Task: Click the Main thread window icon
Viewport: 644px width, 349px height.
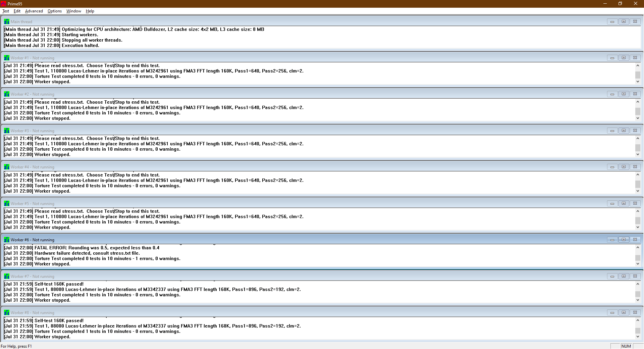Action: pos(7,21)
